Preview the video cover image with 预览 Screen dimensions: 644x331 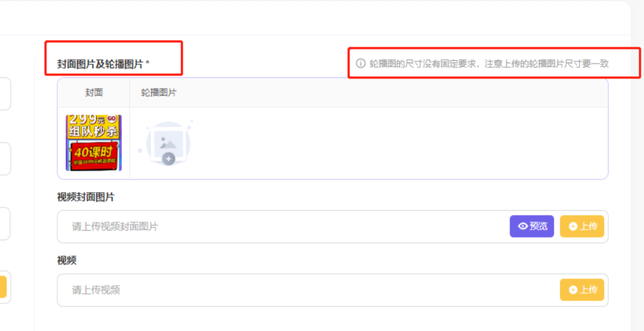tap(532, 226)
